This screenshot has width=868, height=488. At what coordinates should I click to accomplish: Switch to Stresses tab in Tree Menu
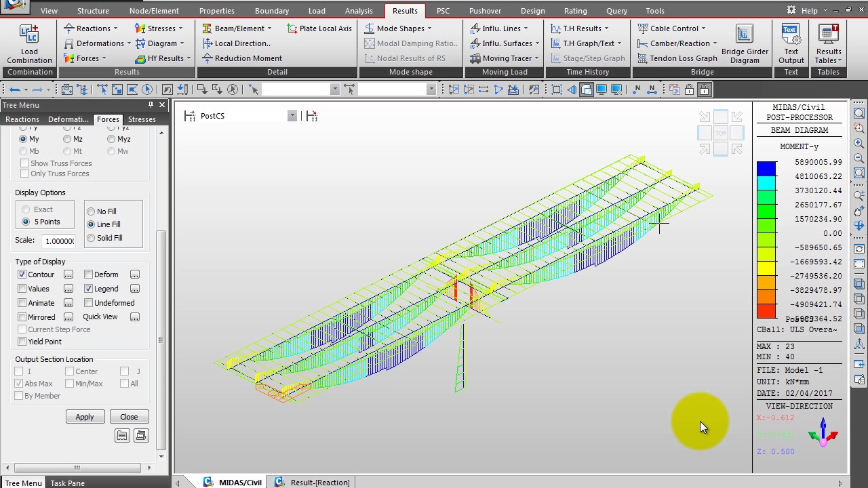click(x=142, y=119)
